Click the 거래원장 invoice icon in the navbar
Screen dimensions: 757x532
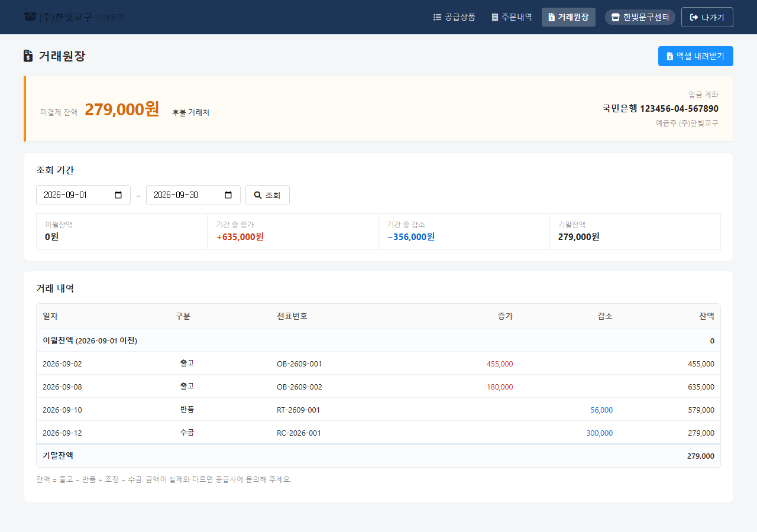pos(551,17)
